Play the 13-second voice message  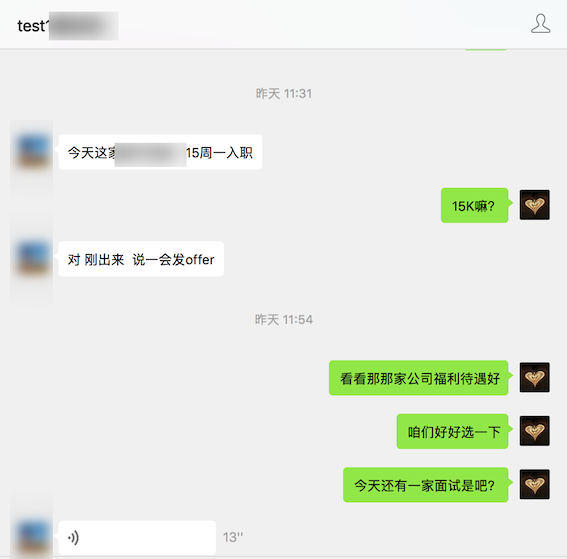click(x=137, y=538)
